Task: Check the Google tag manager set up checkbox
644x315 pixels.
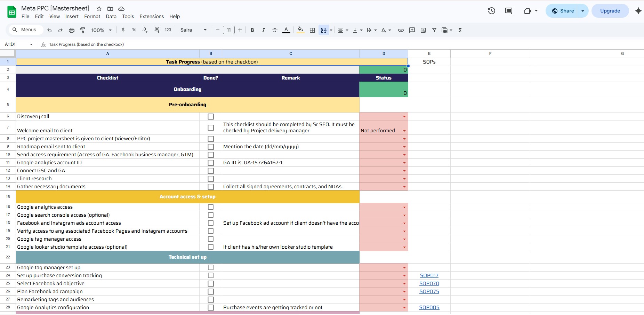Action: point(211,267)
